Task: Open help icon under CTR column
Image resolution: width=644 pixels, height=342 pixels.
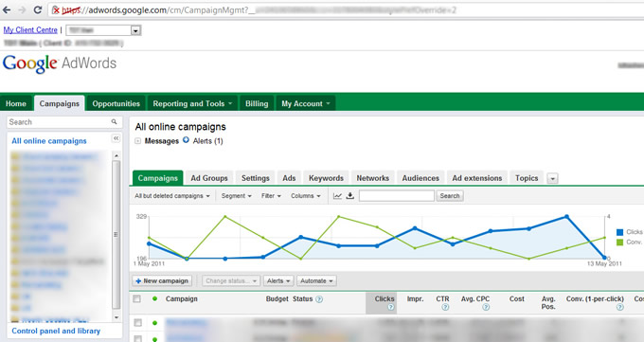Action: [x=445, y=307]
